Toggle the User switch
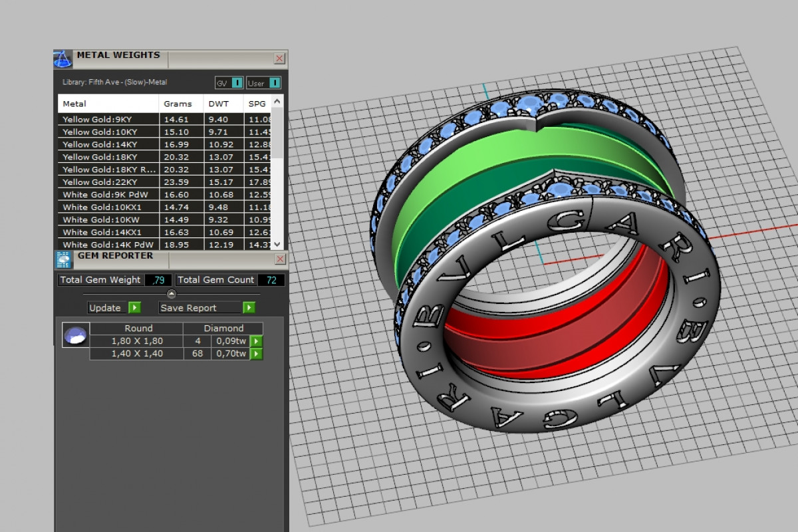This screenshot has height=532, width=798. [275, 83]
